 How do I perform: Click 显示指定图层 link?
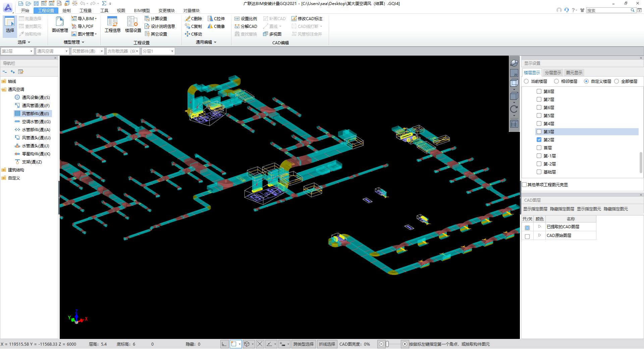coord(535,209)
